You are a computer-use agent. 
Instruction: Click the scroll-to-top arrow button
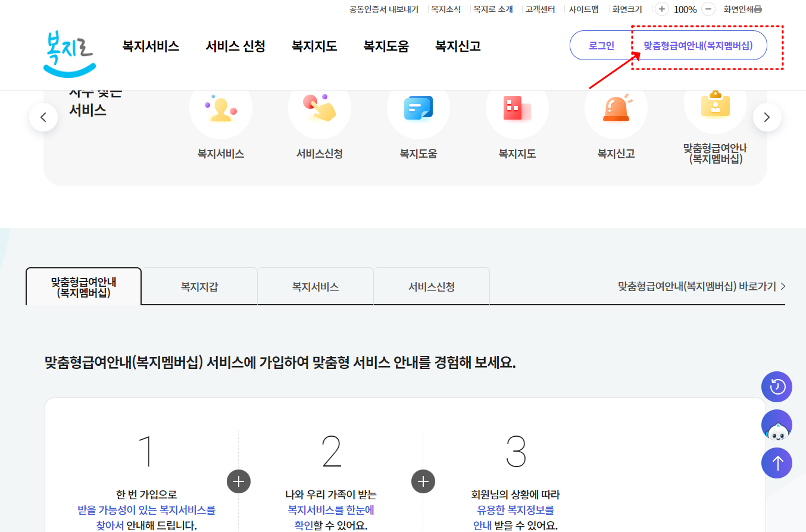click(x=777, y=462)
